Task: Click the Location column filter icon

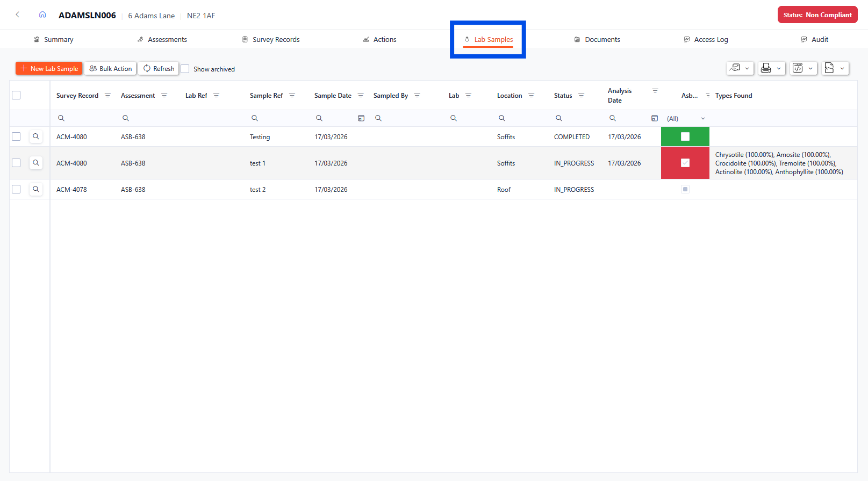Action: 531,96
